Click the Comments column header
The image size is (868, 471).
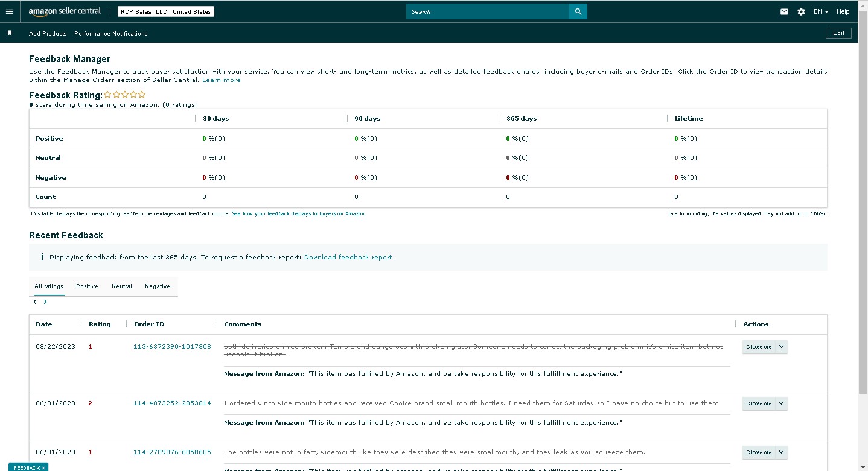point(243,324)
